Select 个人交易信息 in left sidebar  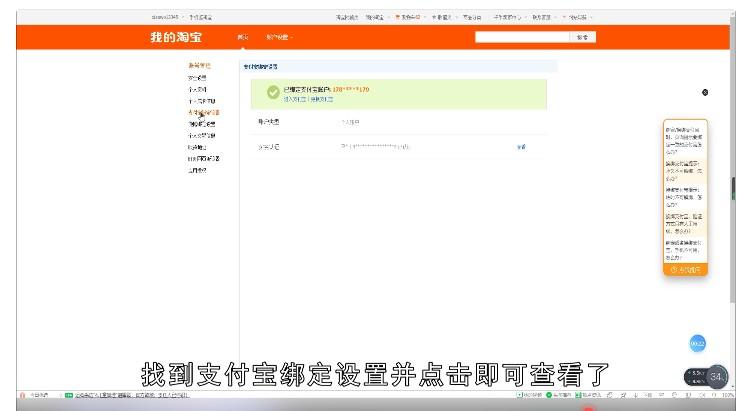click(202, 136)
